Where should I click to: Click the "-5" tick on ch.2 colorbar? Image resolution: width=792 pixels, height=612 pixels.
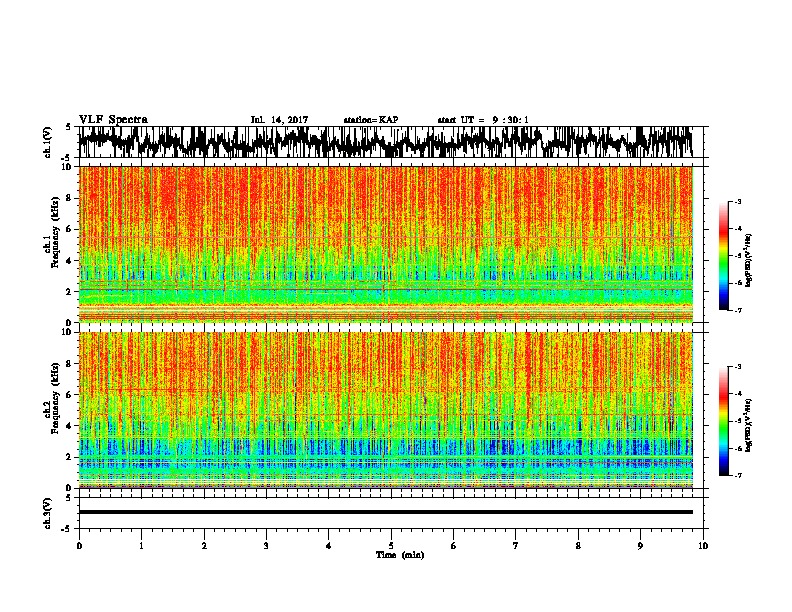click(x=737, y=421)
